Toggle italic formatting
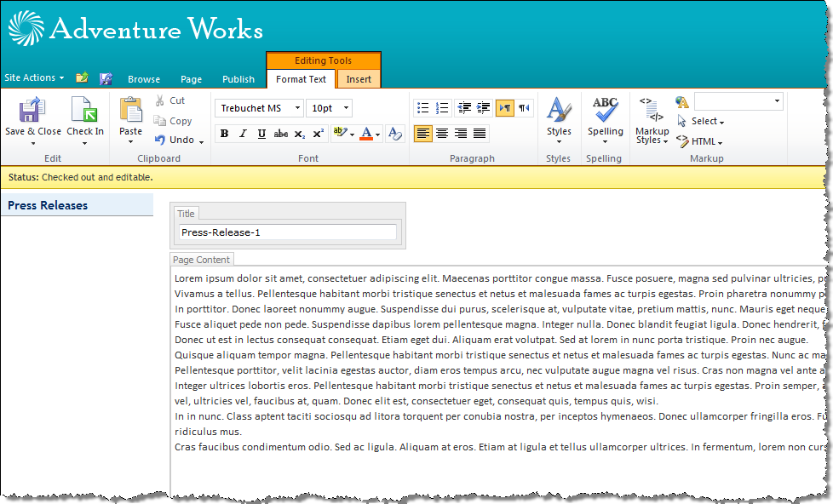 (243, 134)
